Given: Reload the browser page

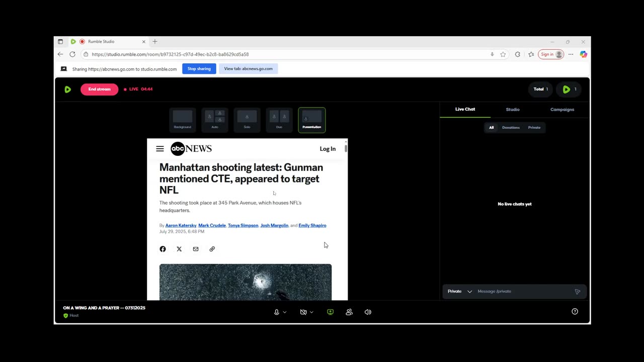Looking at the screenshot, I should [72, 54].
